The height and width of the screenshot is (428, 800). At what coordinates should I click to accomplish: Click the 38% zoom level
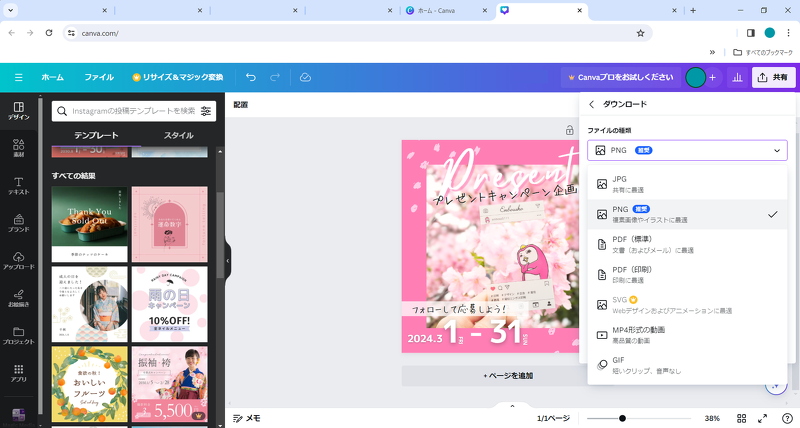tap(712, 418)
